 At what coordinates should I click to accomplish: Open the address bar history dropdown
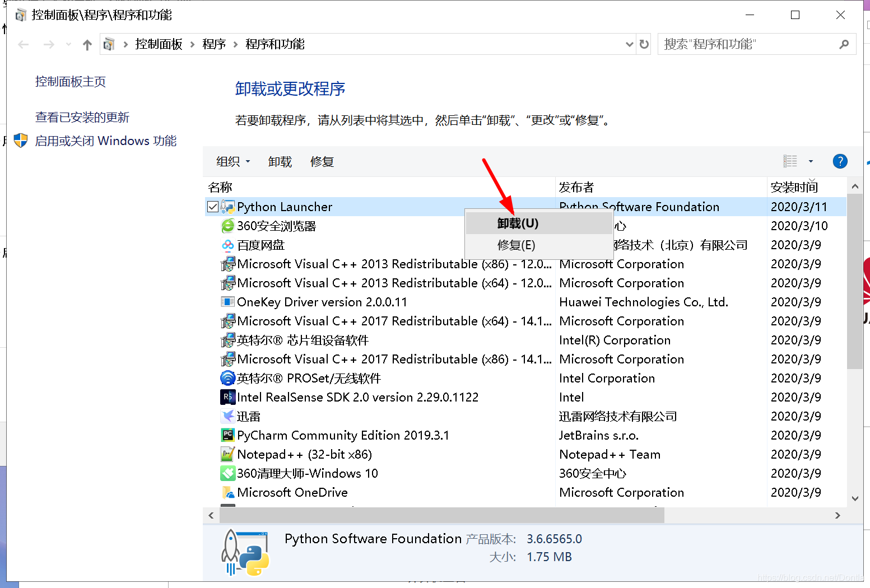coord(629,44)
